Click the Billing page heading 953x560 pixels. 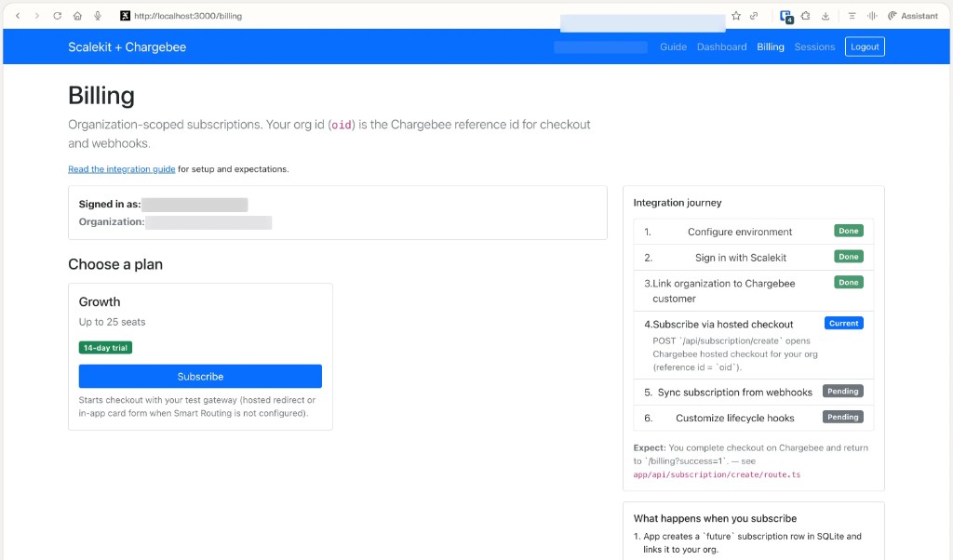pos(101,96)
